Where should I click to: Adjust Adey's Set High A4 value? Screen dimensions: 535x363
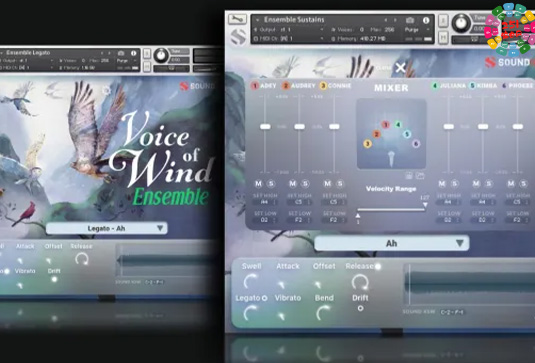pyautogui.click(x=265, y=202)
